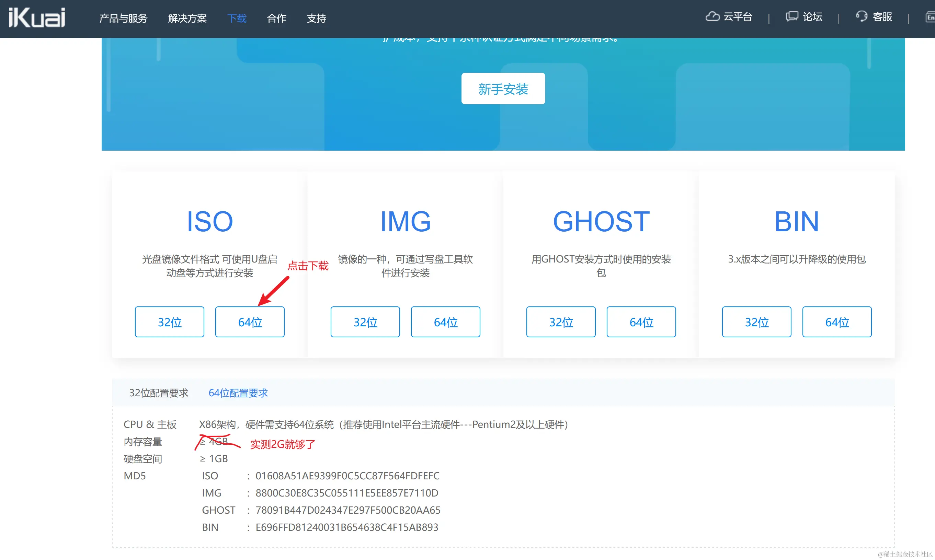
Task: Switch language with the En icon
Action: 931,17
